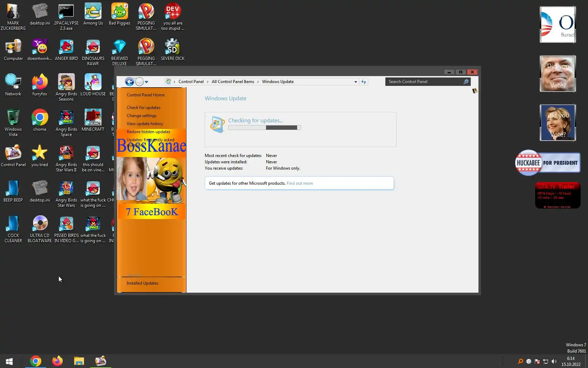Click the 7 FaceBooK banner in sidebar

click(x=152, y=212)
